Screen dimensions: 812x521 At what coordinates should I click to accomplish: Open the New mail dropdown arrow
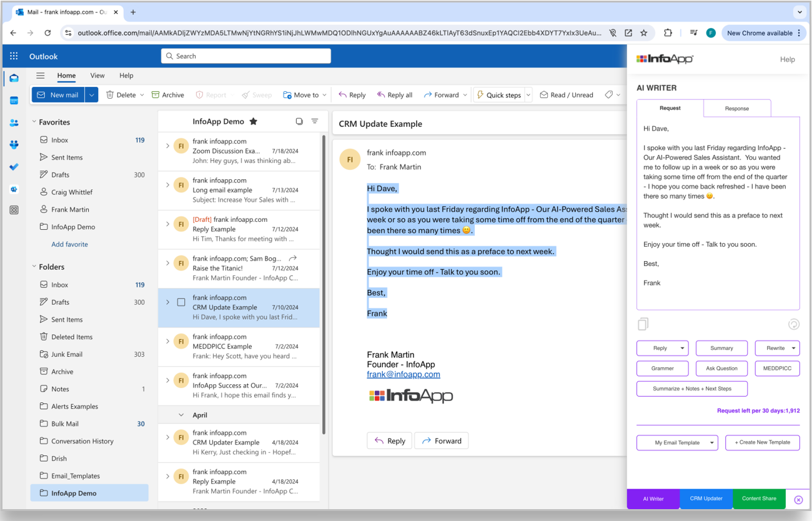coord(92,95)
